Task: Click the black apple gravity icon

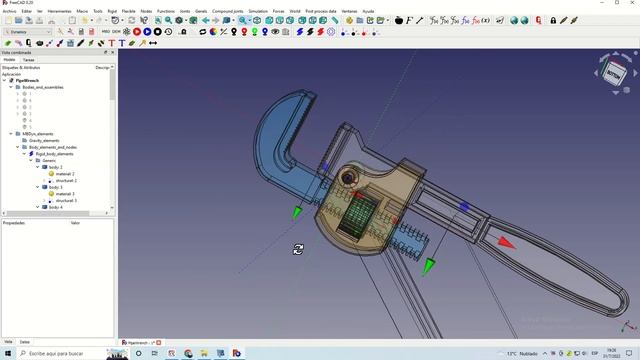Action: tap(399, 20)
